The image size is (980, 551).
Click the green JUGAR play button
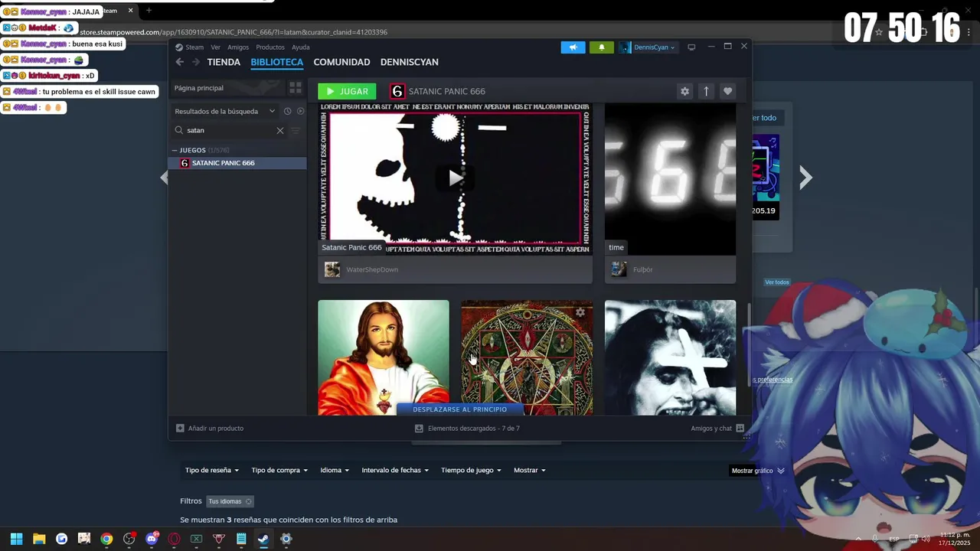coord(347,91)
